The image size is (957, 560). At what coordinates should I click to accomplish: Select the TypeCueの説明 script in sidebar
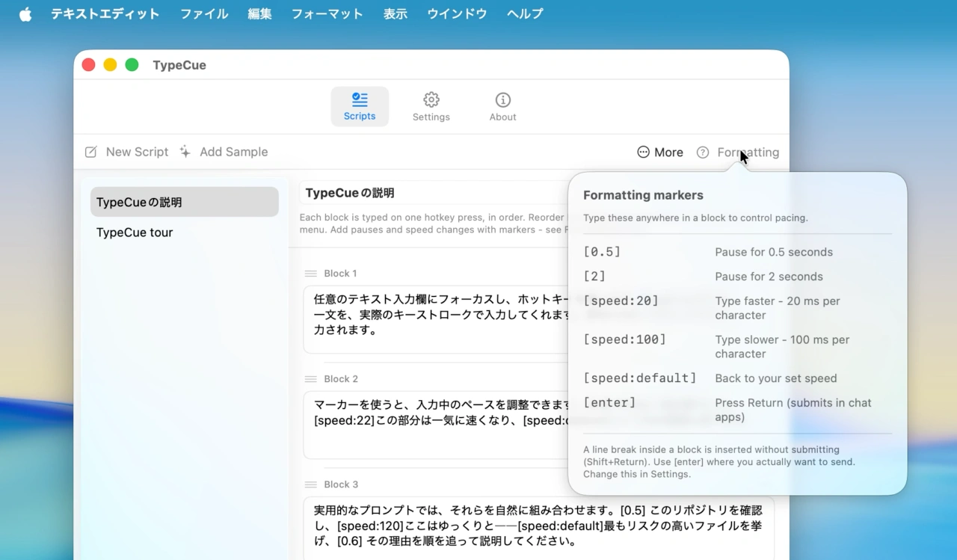[x=185, y=202]
